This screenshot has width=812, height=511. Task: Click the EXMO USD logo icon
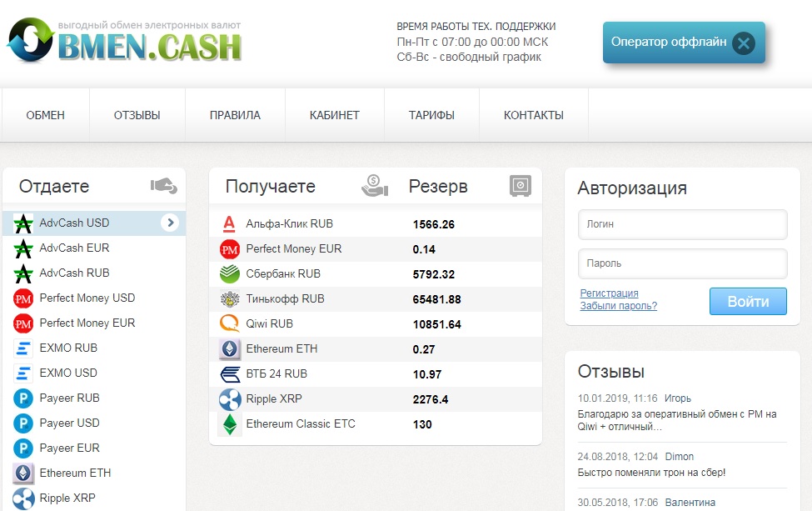coord(23,373)
